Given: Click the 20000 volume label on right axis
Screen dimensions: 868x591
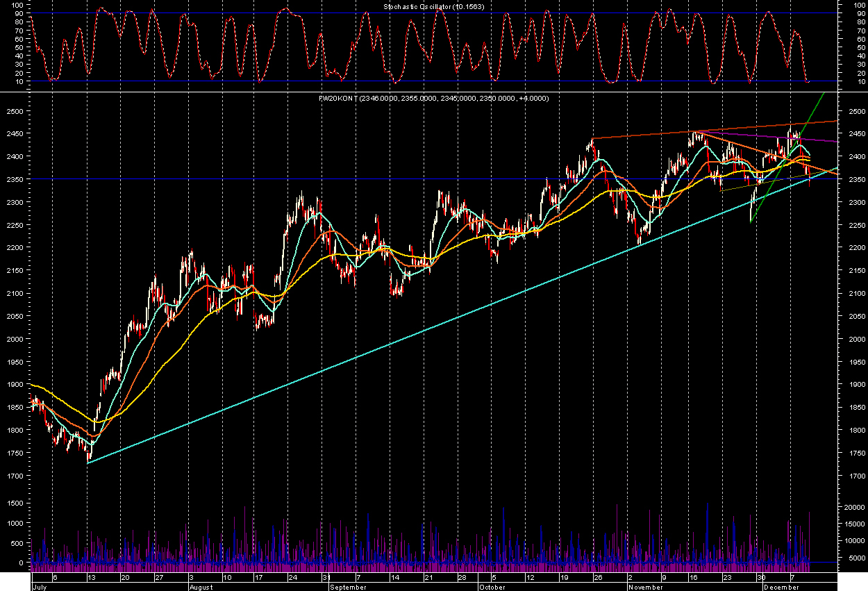Looking at the screenshot, I should pos(853,508).
